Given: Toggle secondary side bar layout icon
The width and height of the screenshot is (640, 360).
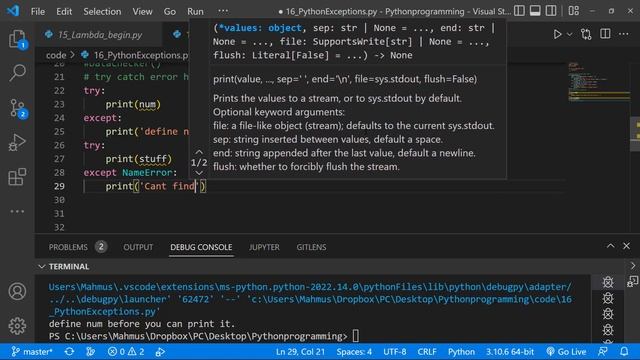Looking at the screenshot, I should pyautogui.click(x=551, y=11).
